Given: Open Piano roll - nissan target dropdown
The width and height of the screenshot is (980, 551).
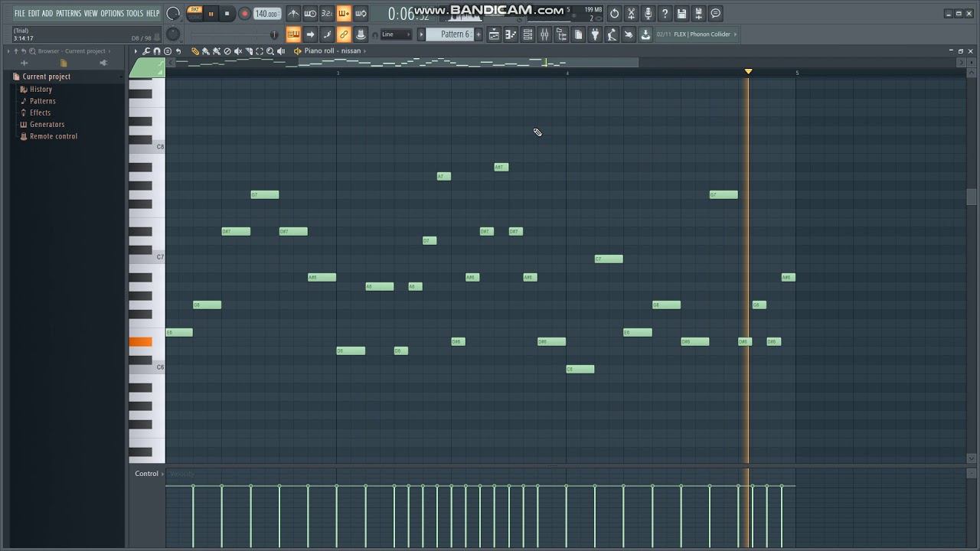Looking at the screenshot, I should point(332,51).
